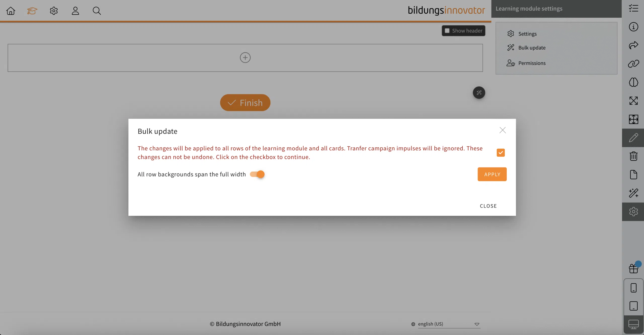Enable the Show header checkbox
644x335 pixels.
click(x=447, y=31)
